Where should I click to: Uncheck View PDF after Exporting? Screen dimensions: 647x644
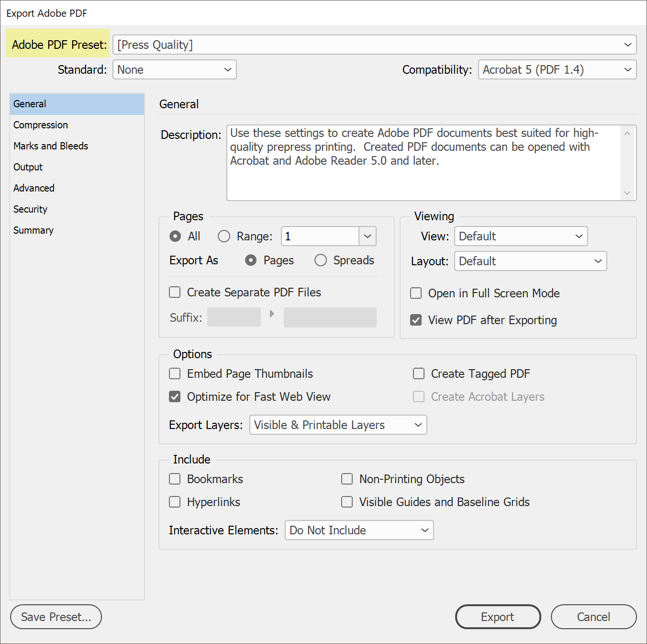pos(416,320)
